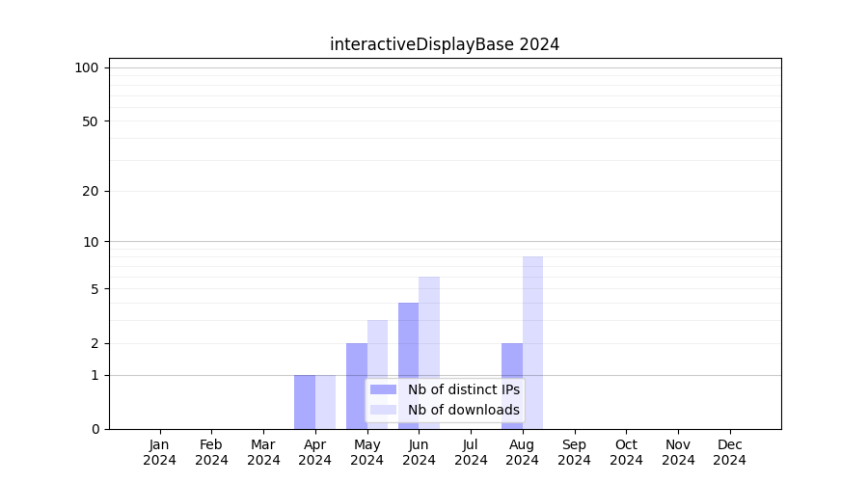Select the tall August downloads bar
The width and height of the screenshot is (868, 482).
coord(532,342)
